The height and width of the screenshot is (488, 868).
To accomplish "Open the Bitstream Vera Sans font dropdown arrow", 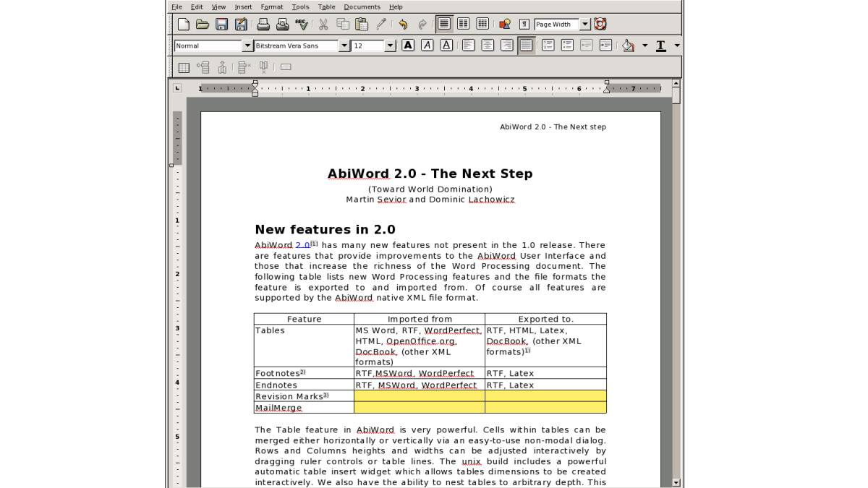I will 344,46.
